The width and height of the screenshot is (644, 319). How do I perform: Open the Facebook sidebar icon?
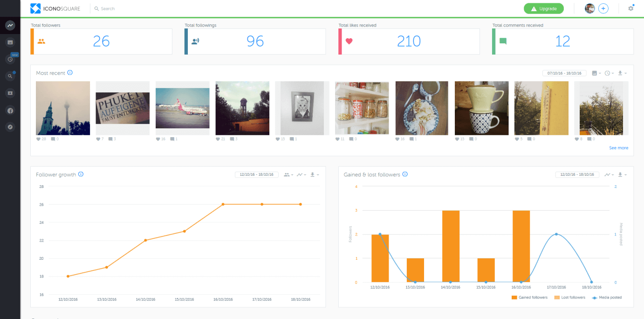tap(10, 110)
